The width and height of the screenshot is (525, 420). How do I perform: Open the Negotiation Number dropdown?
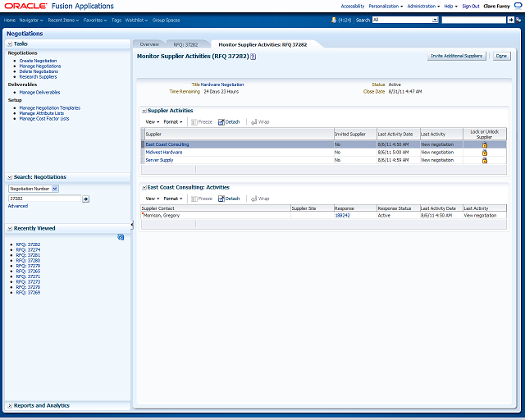55,189
